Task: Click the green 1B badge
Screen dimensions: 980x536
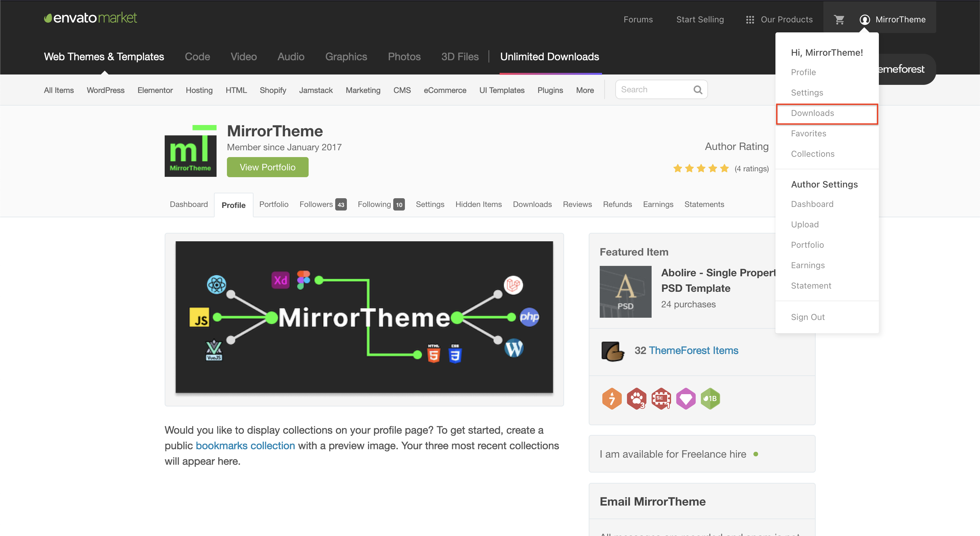Action: pyautogui.click(x=710, y=398)
